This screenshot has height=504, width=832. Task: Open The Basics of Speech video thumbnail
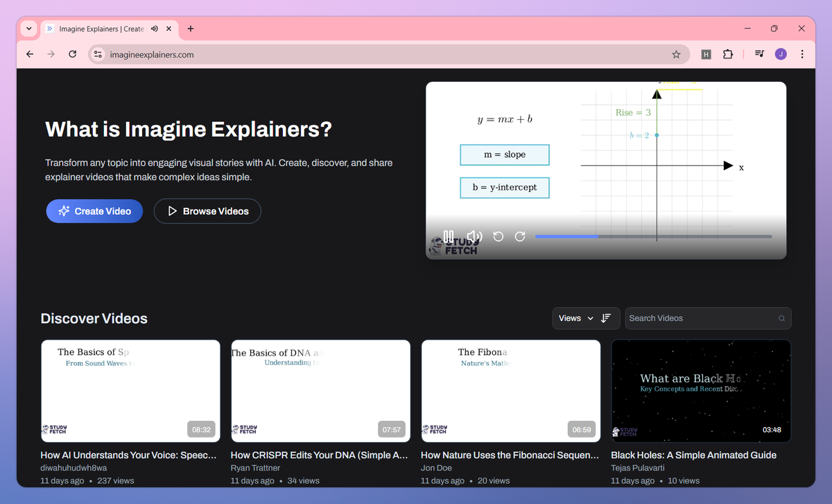click(130, 391)
